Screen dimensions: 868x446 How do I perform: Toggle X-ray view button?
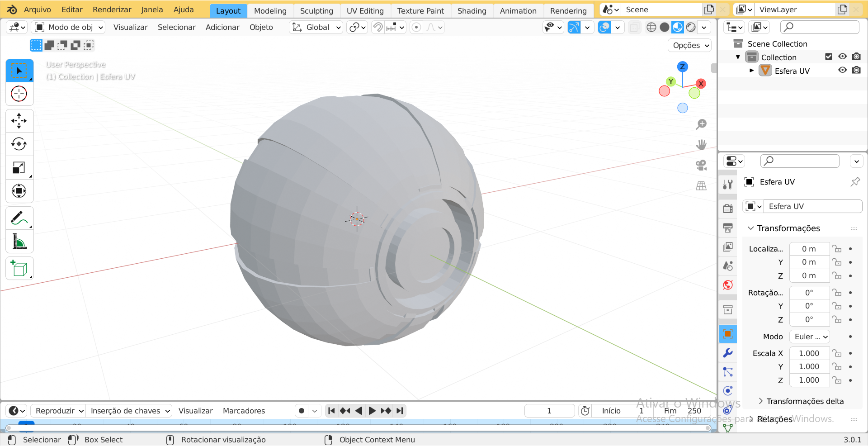point(635,28)
